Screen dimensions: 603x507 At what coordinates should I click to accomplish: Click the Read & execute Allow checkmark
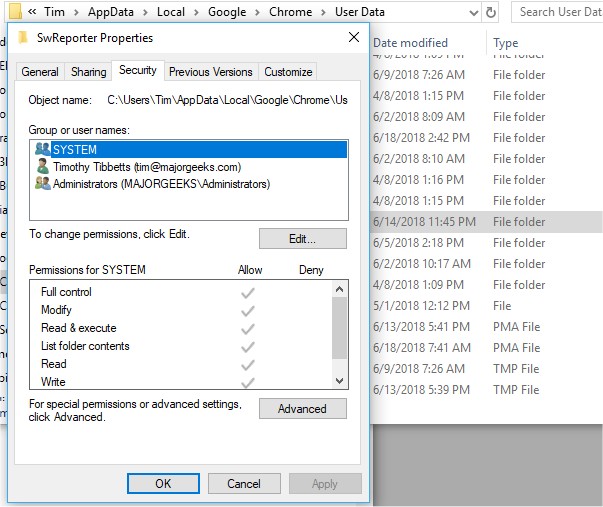248,329
